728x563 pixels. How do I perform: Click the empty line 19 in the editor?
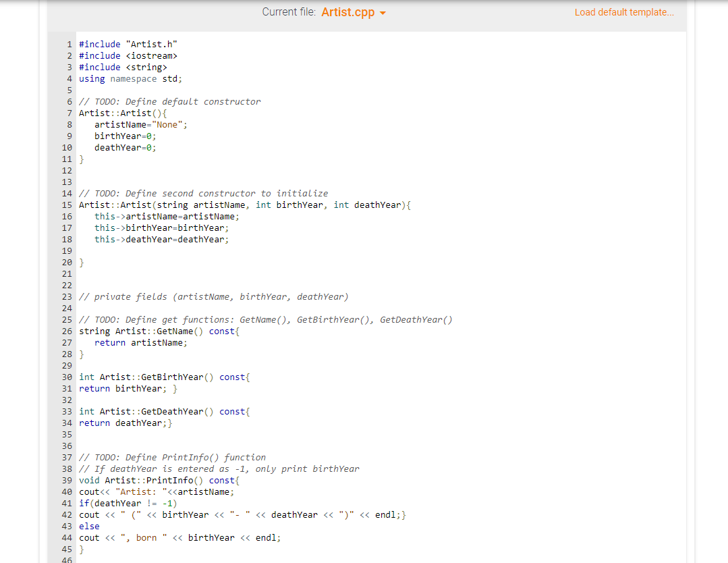tap(381, 251)
